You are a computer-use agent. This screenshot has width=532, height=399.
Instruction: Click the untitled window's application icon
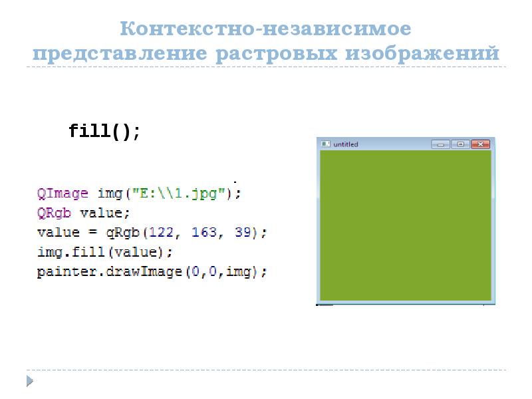[x=325, y=144]
